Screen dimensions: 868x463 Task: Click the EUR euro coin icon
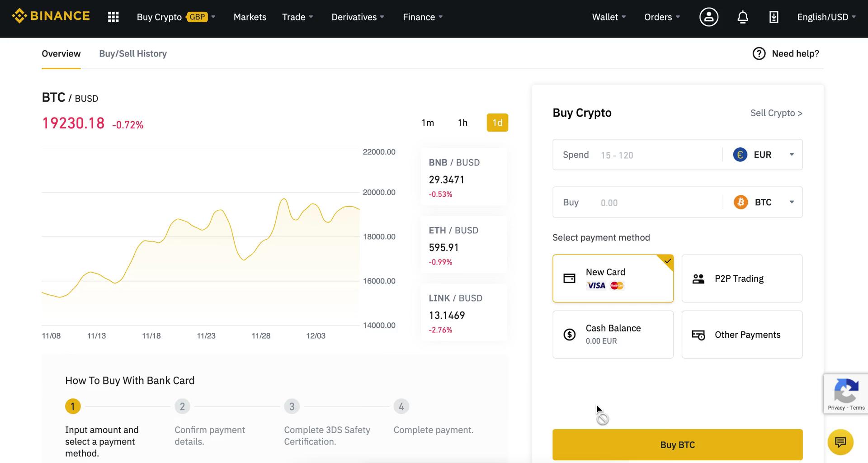tap(740, 155)
